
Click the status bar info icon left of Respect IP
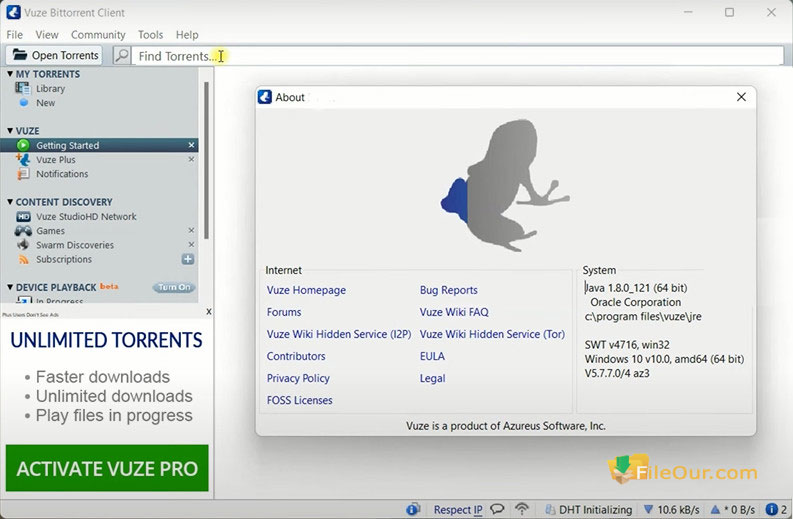413,509
